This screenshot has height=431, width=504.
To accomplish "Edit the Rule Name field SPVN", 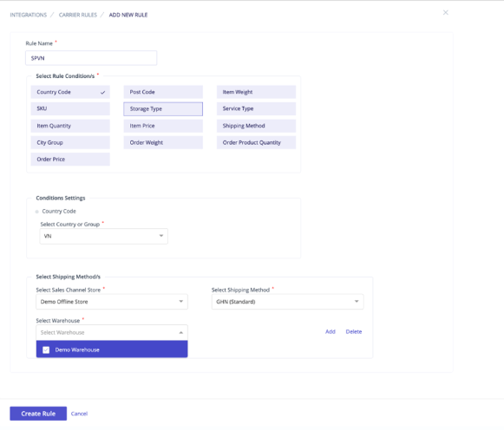I will [91, 58].
